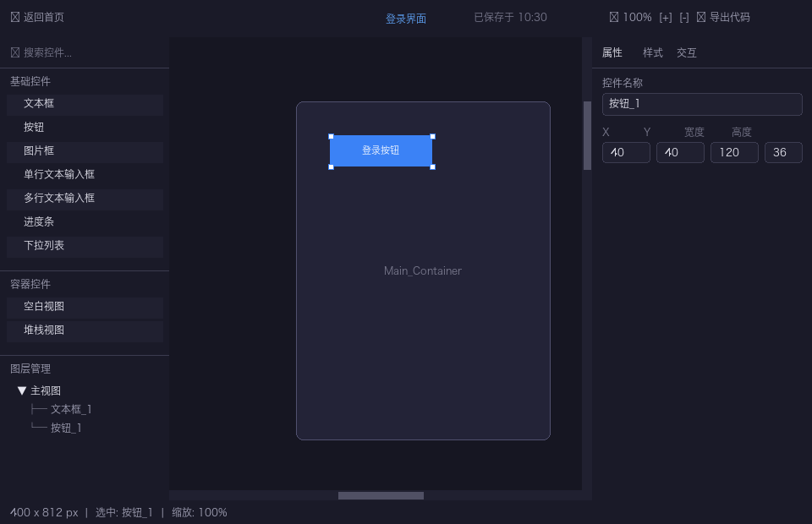Click the 缩放: 100% status entry
Screen dimensions: 812x524
[x=200, y=512]
